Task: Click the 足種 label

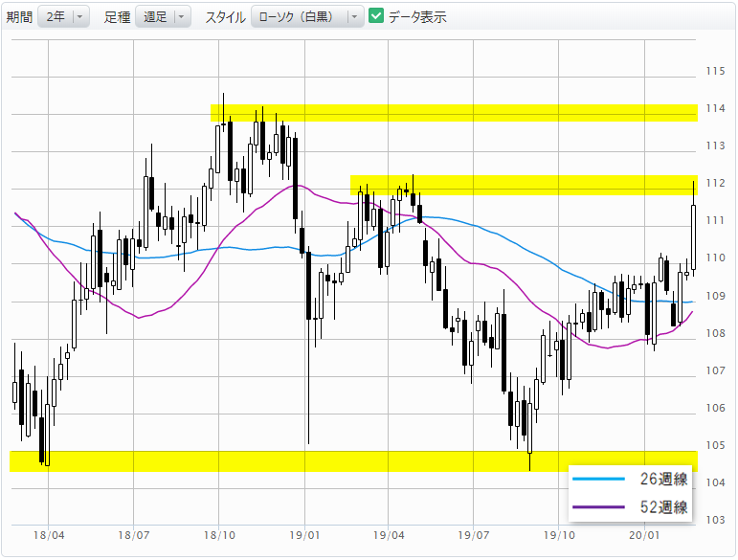Action: (x=117, y=17)
